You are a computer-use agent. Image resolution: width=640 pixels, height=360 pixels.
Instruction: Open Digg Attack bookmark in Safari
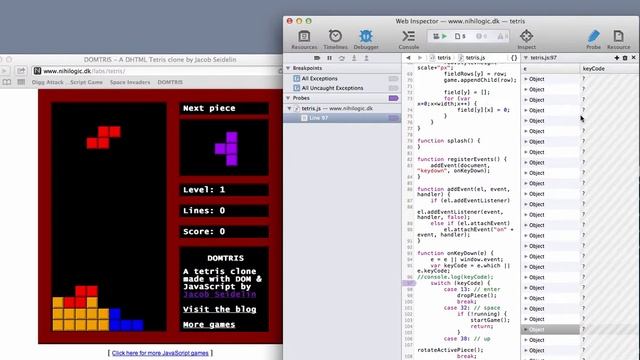47,82
